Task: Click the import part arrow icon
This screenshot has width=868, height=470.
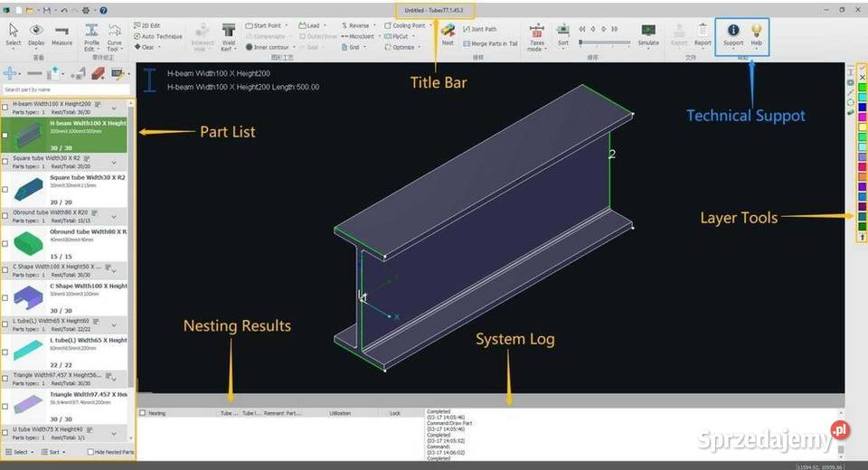Action: pyautogui.click(x=53, y=73)
